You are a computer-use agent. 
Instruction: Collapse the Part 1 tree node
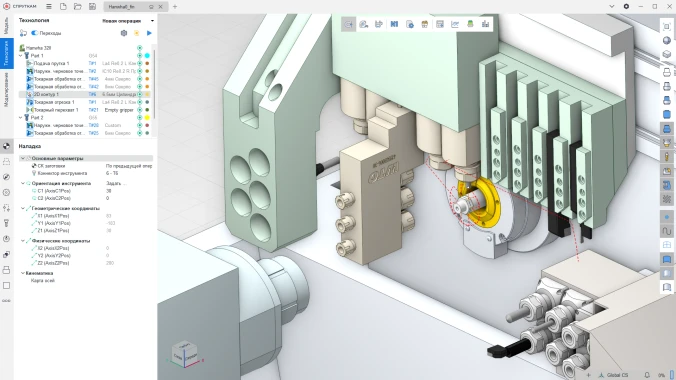tap(21, 56)
